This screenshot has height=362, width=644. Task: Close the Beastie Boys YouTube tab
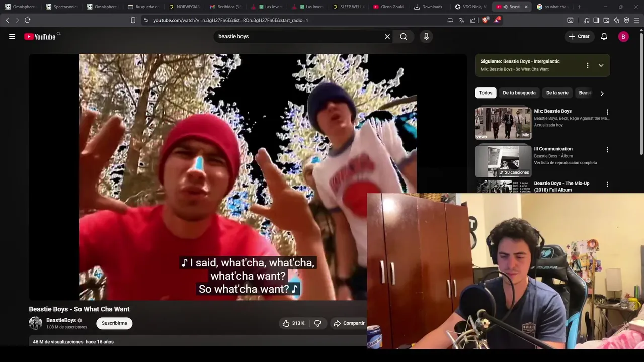(x=526, y=7)
